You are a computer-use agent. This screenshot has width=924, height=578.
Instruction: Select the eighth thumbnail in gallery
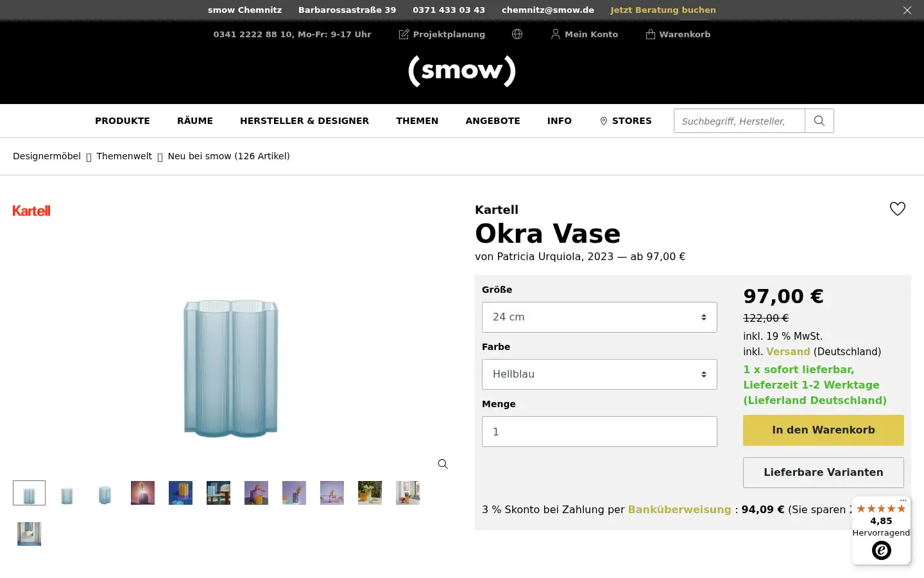(294, 493)
